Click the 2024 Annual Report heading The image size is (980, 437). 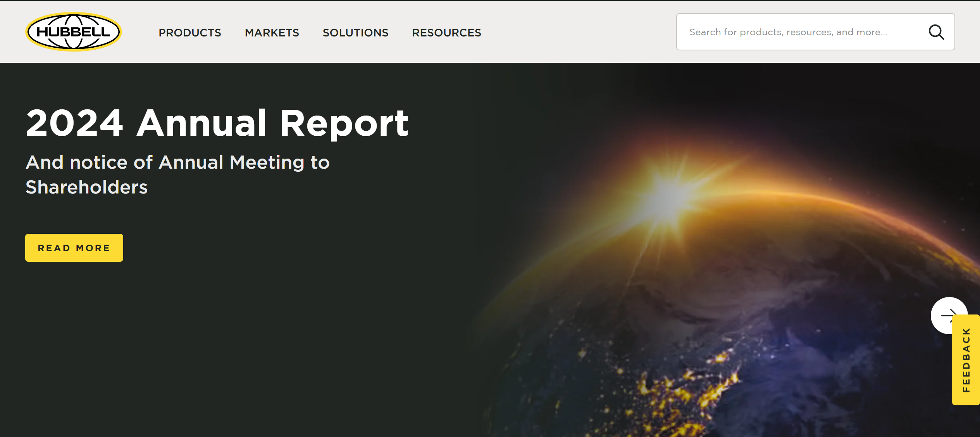(x=217, y=123)
